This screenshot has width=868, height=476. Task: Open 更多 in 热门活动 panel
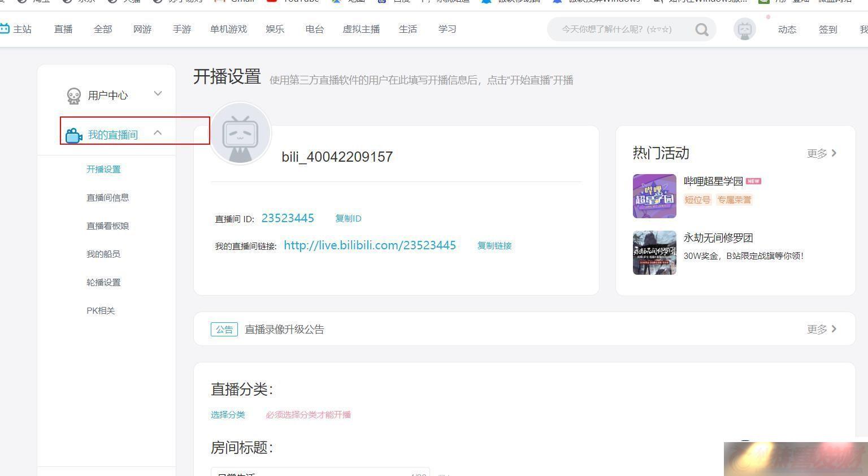tap(822, 153)
